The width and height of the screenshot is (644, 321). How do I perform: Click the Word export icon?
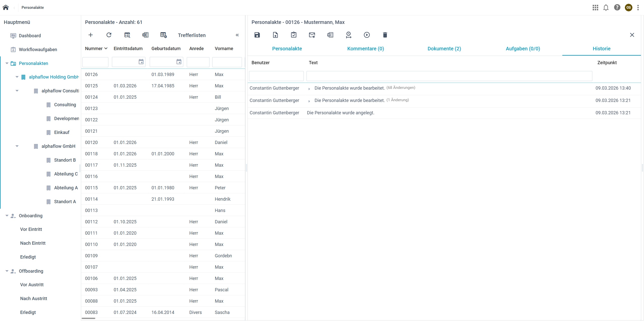point(330,35)
